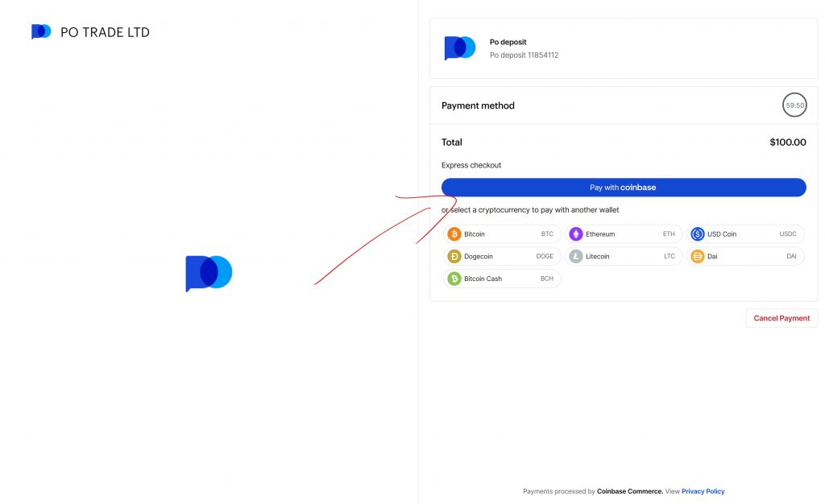Click the BCH ticker label
This screenshot has height=504, width=825.
click(x=547, y=279)
